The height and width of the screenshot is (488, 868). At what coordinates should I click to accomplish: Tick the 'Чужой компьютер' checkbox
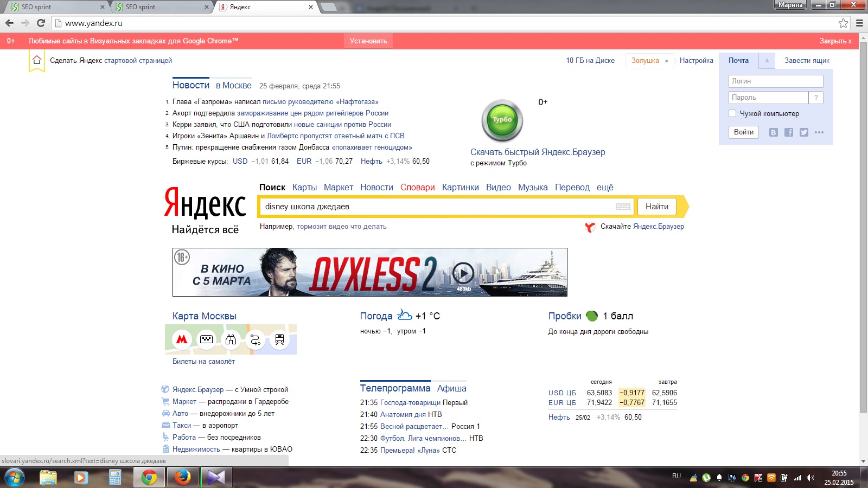(732, 113)
